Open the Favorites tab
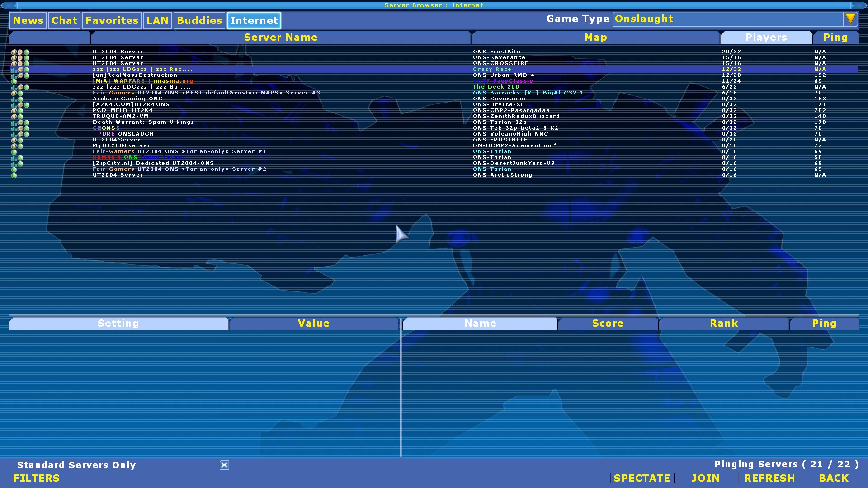 coord(112,20)
